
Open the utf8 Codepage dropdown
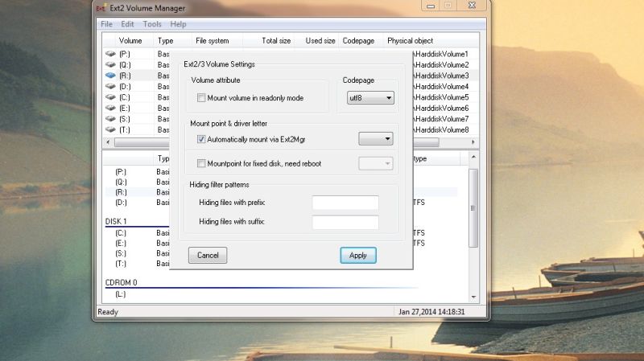[370, 97]
